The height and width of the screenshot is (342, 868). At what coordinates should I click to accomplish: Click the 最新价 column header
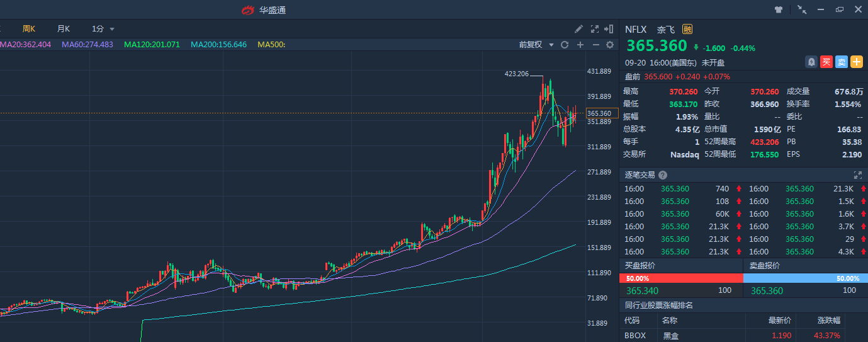point(781,321)
